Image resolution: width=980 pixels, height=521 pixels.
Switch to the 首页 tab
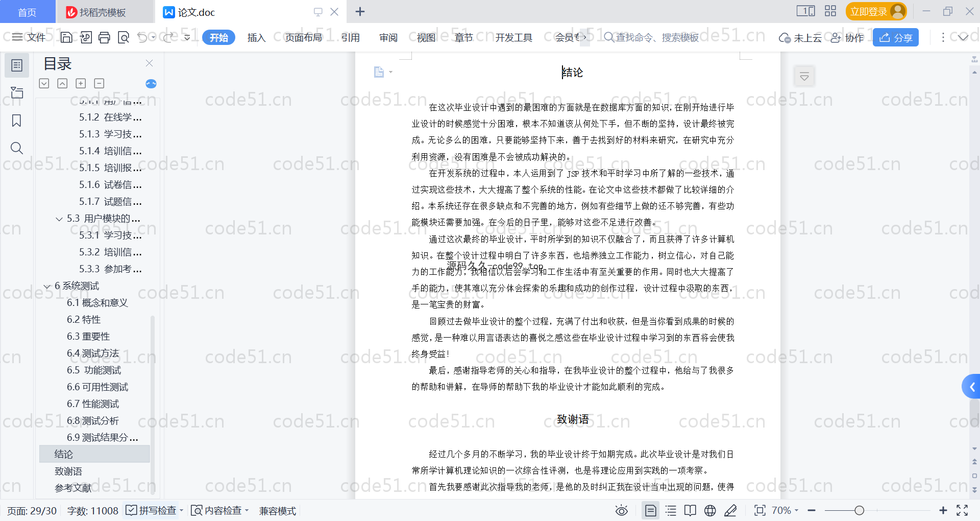(x=27, y=12)
